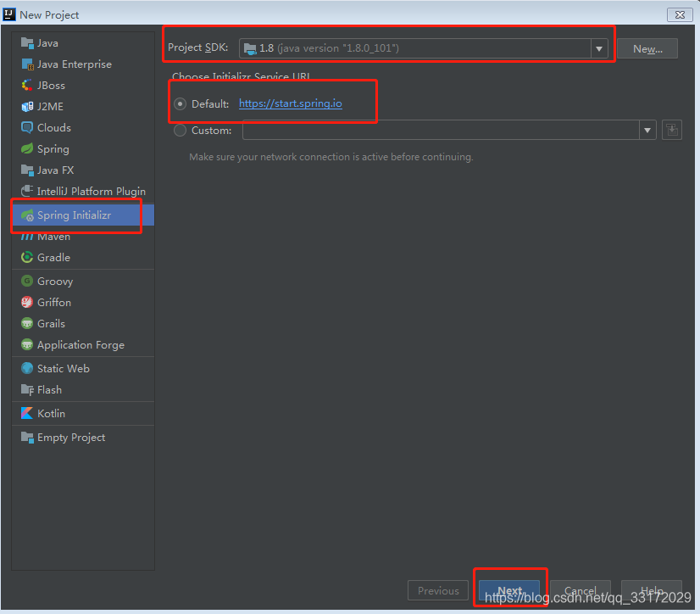The width and height of the screenshot is (700, 614).
Task: Select the Groovy label text
Action: click(x=55, y=282)
